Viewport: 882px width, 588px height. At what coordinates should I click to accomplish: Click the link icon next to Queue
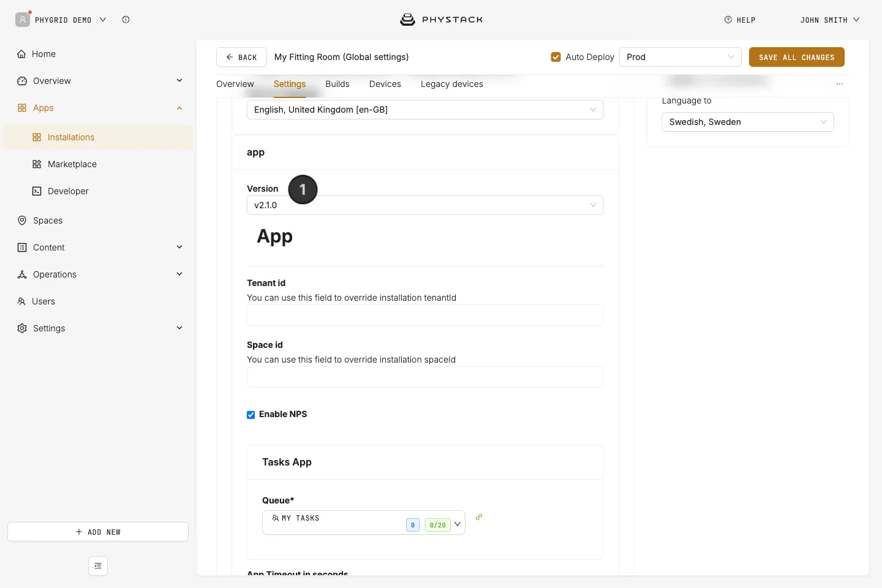coord(479,517)
